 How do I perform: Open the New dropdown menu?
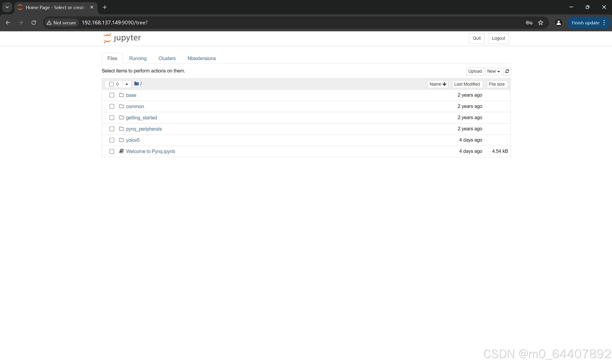pos(493,71)
